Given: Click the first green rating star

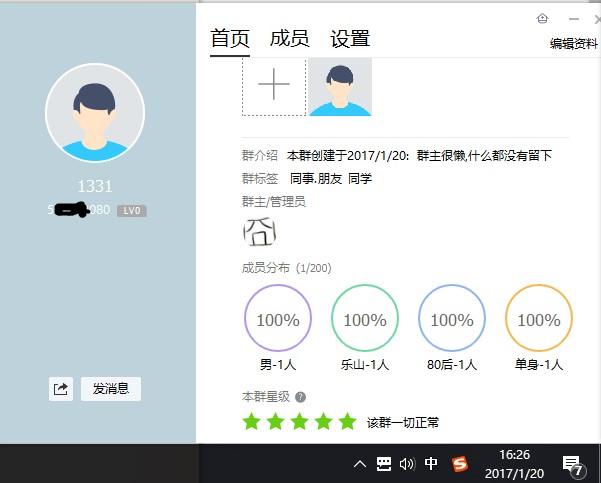Looking at the screenshot, I should tap(252, 422).
